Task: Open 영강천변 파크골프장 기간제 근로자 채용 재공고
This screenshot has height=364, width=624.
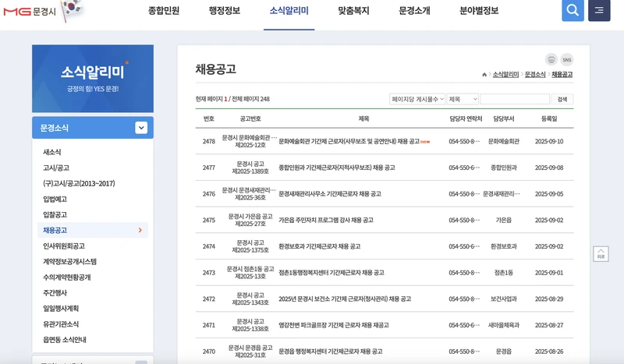Action: 334,325
